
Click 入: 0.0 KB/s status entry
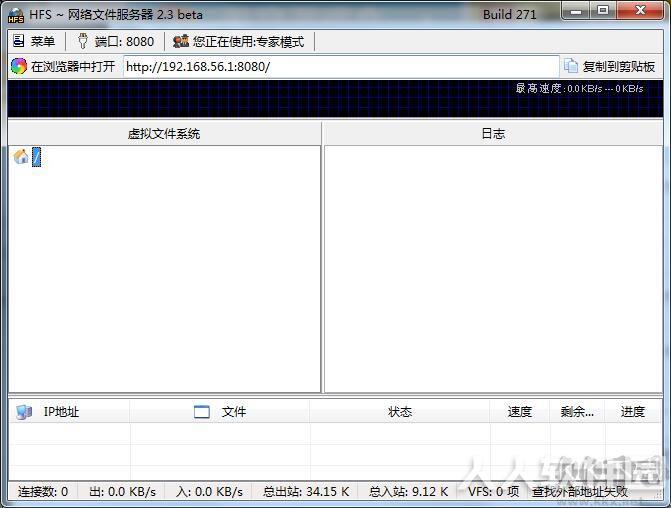pos(209,491)
